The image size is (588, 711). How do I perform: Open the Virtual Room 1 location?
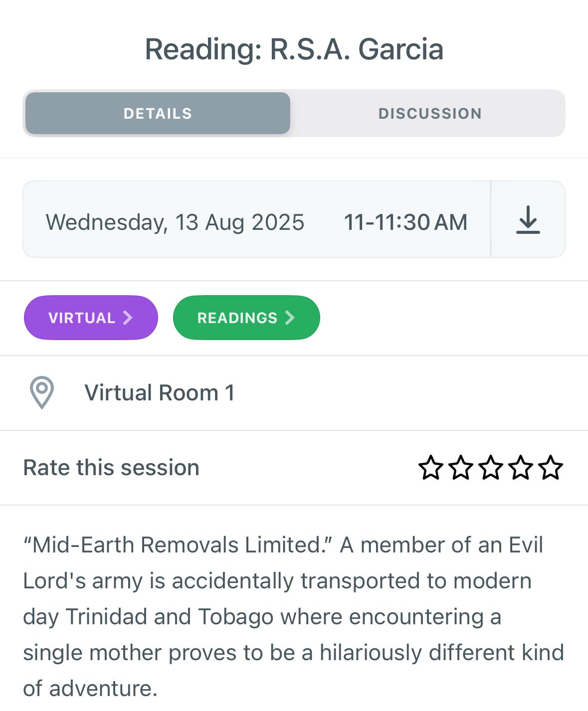[x=160, y=393]
